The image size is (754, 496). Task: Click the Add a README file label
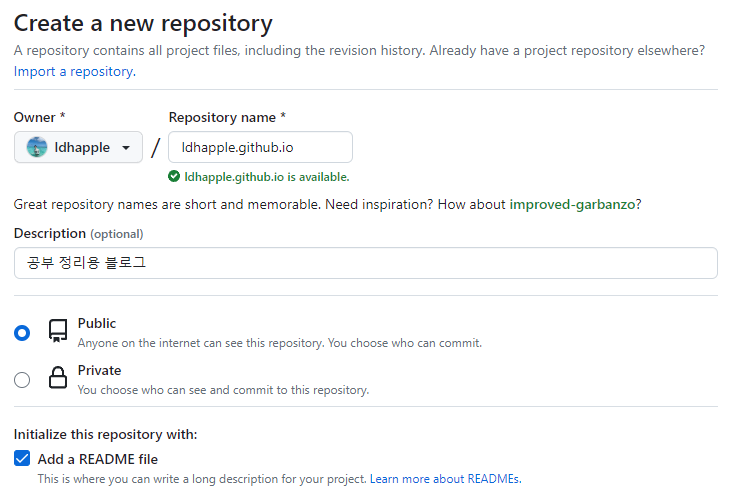[98, 459]
